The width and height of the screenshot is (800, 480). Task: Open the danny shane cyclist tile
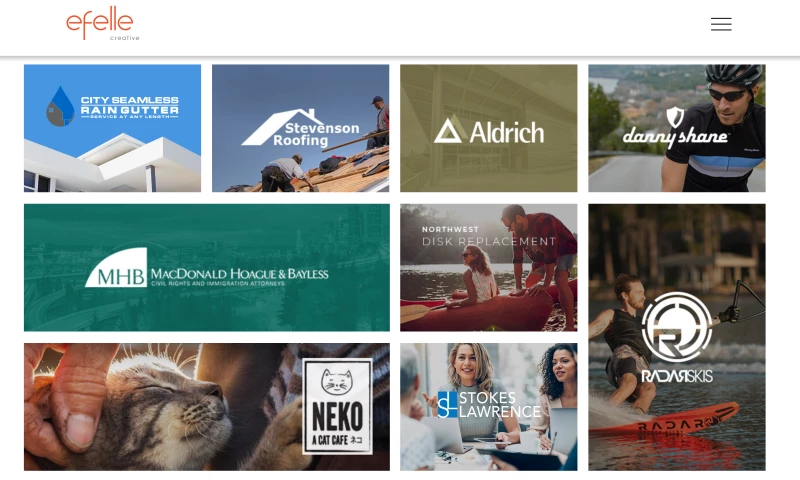pos(677,128)
